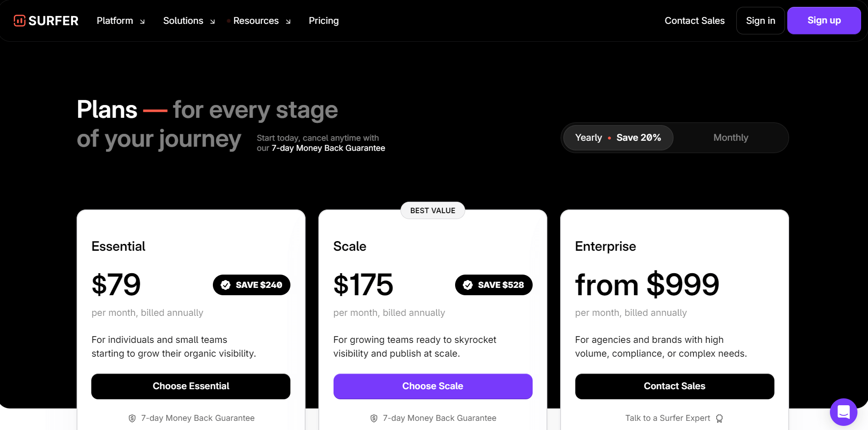The width and height of the screenshot is (868, 430).
Task: Open the Pricing page in navigation
Action: [323, 21]
